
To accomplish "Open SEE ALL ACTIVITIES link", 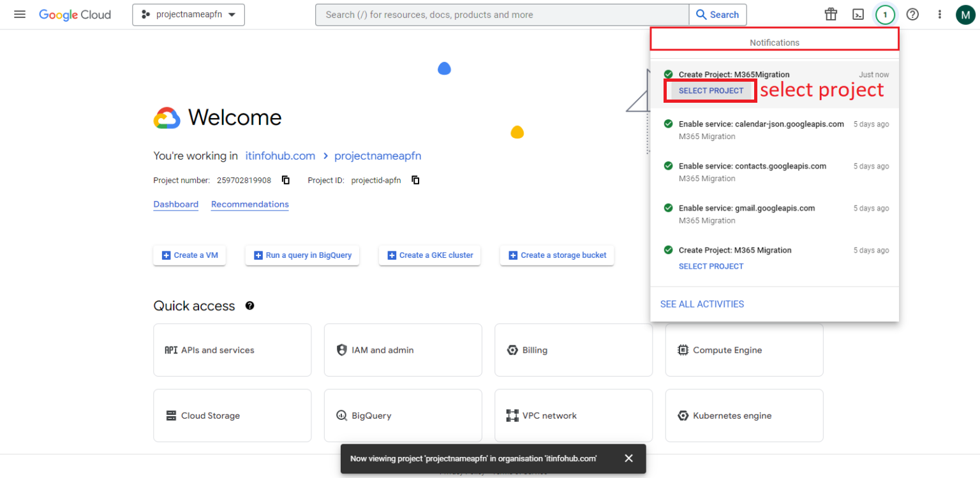I will [702, 304].
